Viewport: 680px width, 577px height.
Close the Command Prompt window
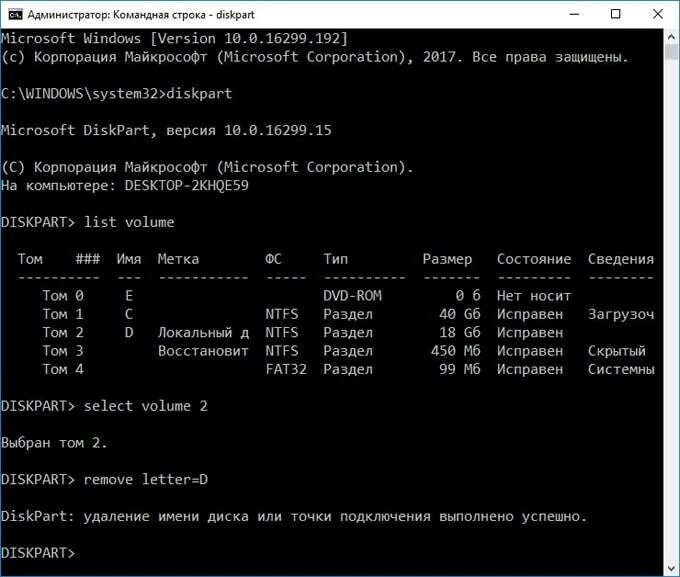[x=657, y=14]
